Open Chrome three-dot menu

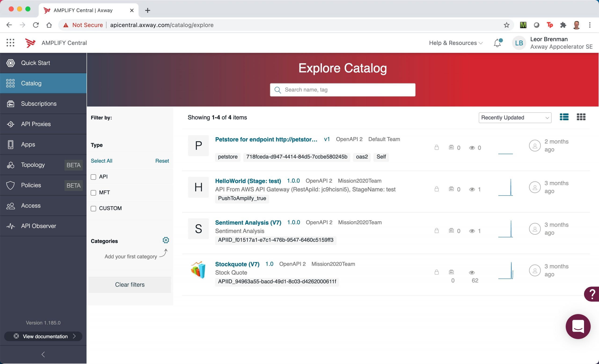[590, 25]
